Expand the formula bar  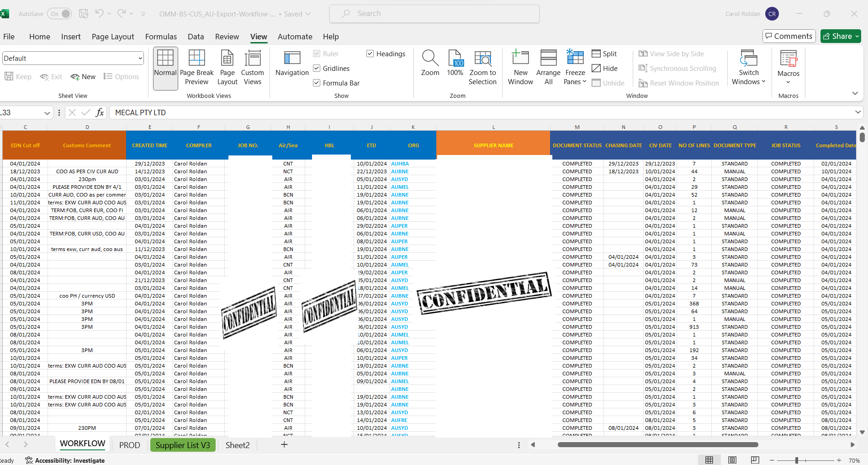click(x=857, y=112)
